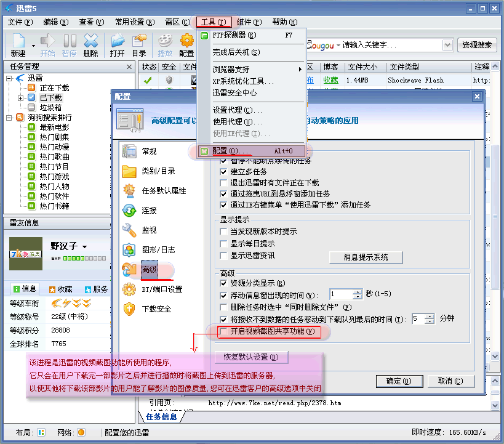Image resolution: width=504 pixels, height=444 pixels.
Task: Click the 目录 (Directory) toolbar icon
Action: pos(139,45)
